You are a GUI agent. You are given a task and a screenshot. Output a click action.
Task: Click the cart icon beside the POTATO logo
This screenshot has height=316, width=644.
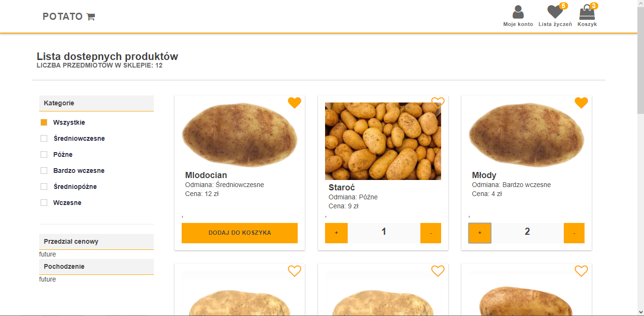pos(91,16)
